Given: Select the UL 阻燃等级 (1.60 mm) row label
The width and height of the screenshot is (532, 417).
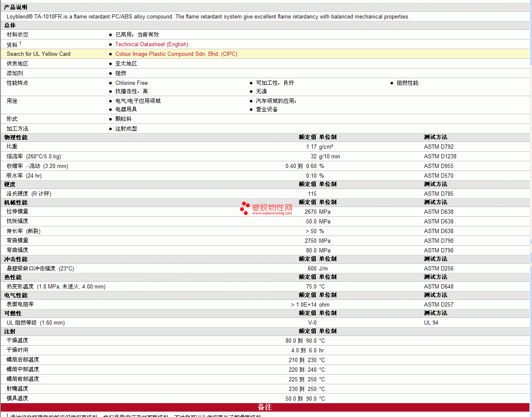Looking at the screenshot, I should 36,323.
